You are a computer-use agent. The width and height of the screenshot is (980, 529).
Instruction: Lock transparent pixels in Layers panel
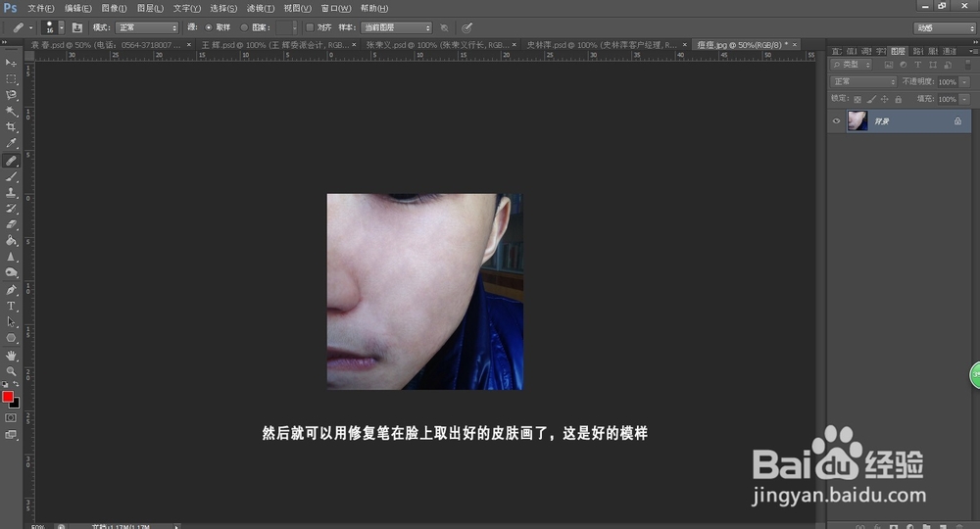(x=857, y=99)
